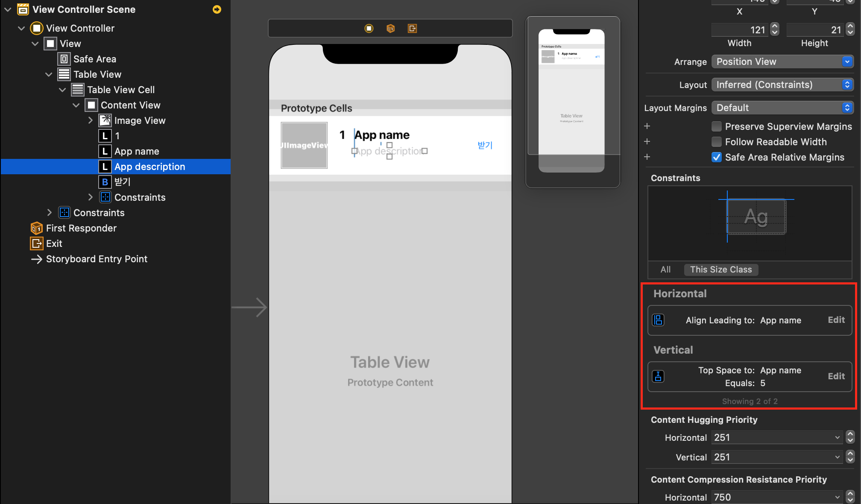Select the Safe Area outline item
Screen dimensions: 861x504
point(94,59)
